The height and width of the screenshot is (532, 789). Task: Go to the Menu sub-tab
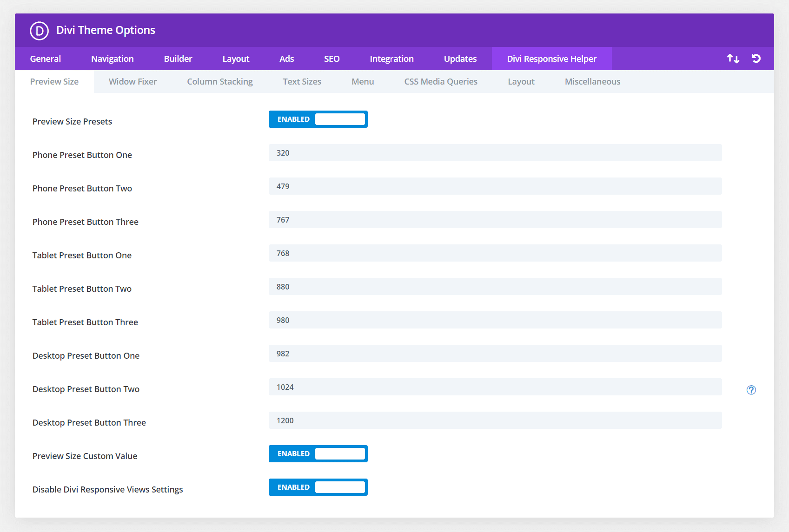(363, 82)
